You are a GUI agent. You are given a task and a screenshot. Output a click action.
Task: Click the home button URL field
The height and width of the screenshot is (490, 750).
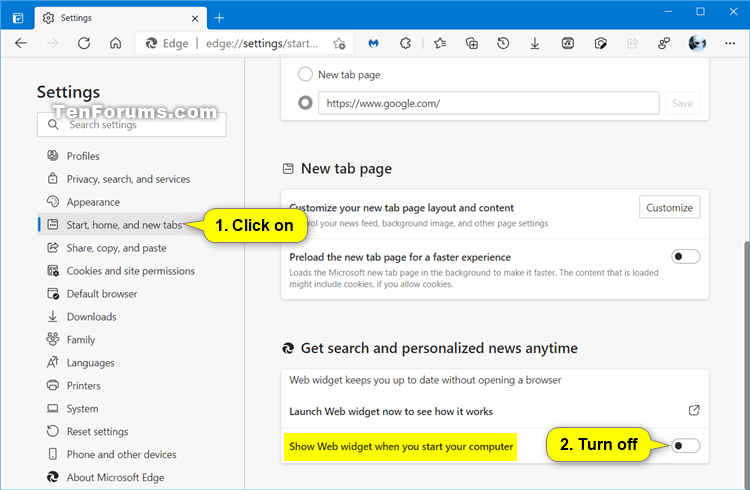click(488, 103)
